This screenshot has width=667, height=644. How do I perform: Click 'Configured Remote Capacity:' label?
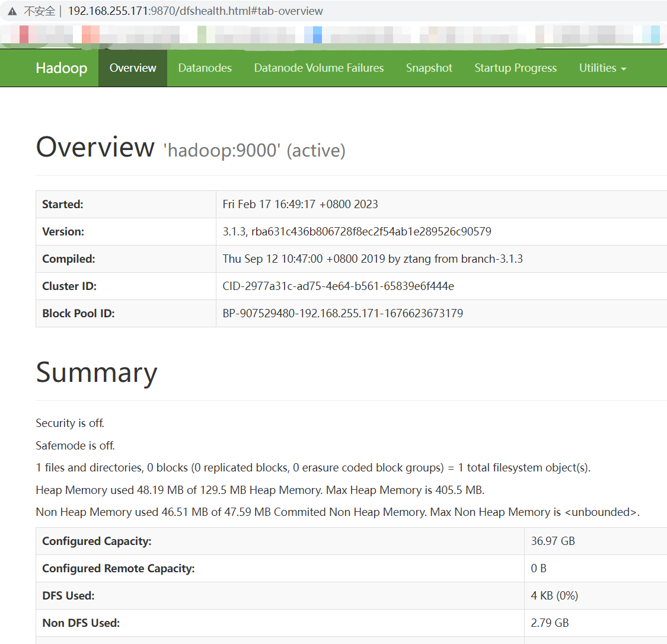coord(118,568)
